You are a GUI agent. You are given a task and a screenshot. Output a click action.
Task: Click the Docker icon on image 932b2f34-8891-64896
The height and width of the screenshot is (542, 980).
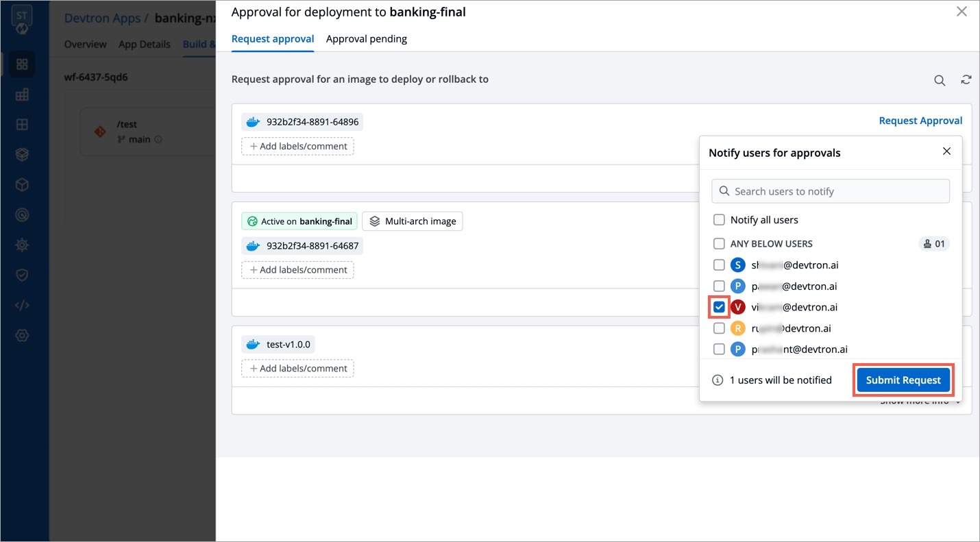(253, 122)
